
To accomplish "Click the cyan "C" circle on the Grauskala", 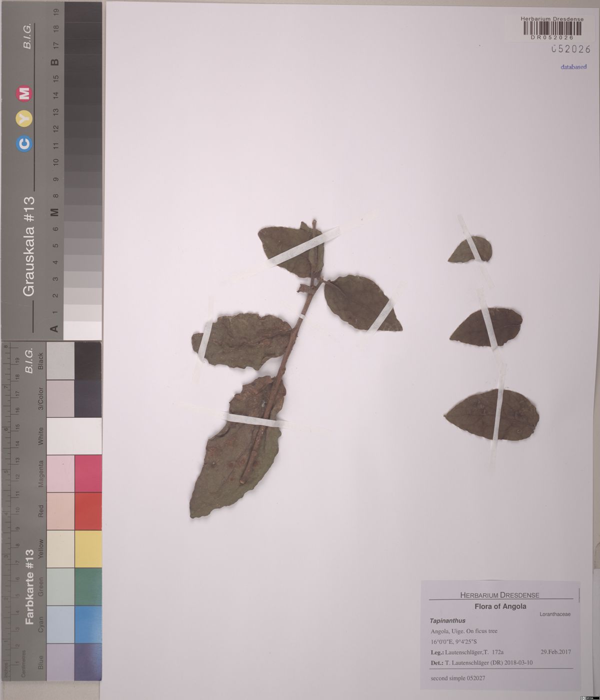I will (24, 144).
